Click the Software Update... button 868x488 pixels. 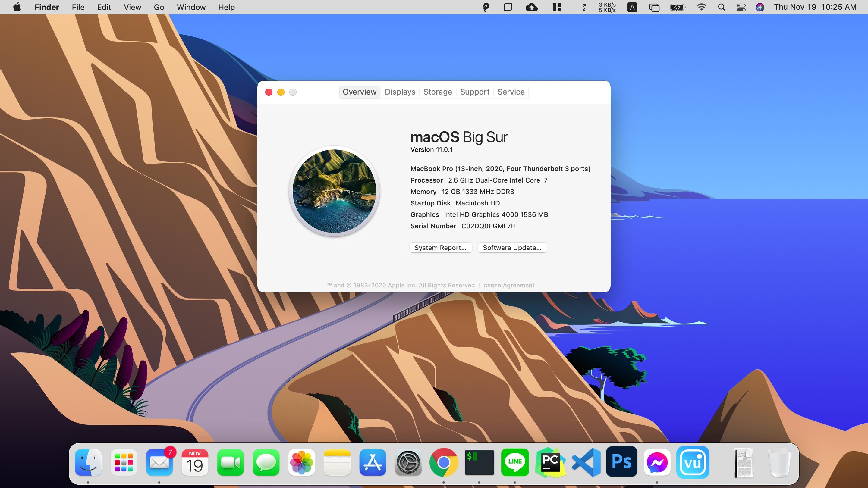pos(512,248)
